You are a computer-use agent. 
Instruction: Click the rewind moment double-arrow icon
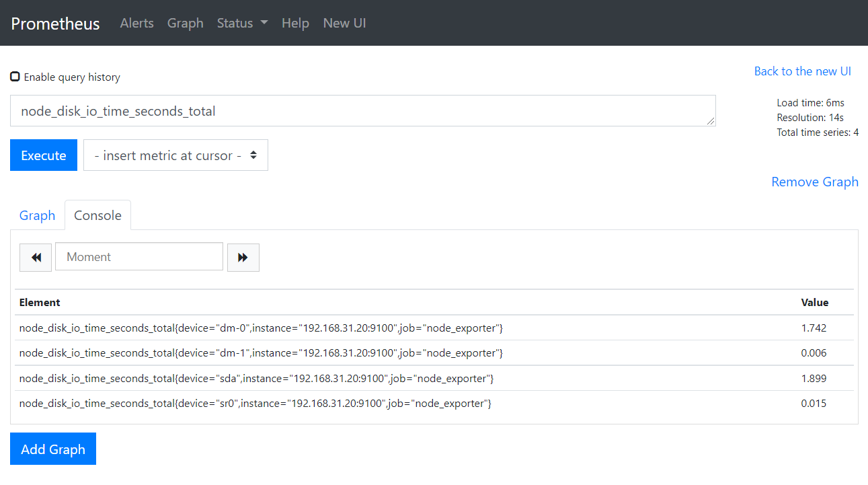pyautogui.click(x=36, y=258)
